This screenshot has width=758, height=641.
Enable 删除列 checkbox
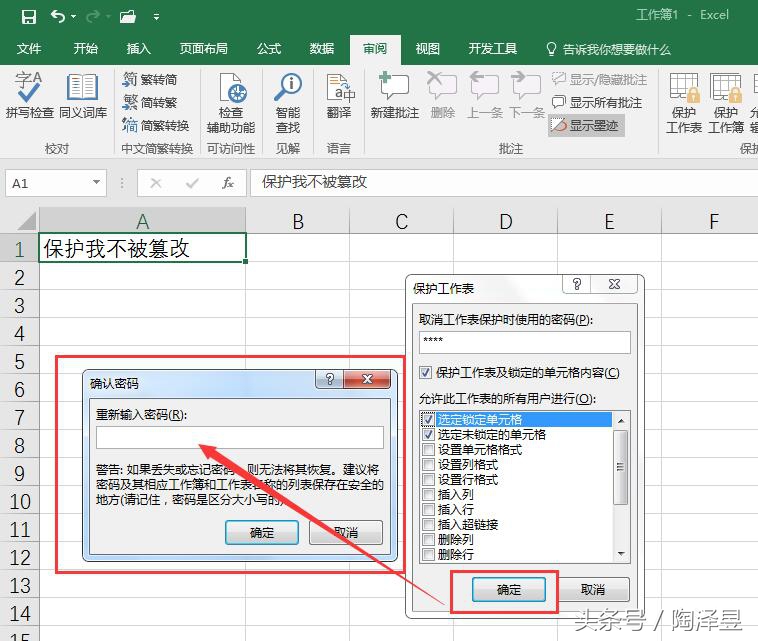[x=428, y=539]
